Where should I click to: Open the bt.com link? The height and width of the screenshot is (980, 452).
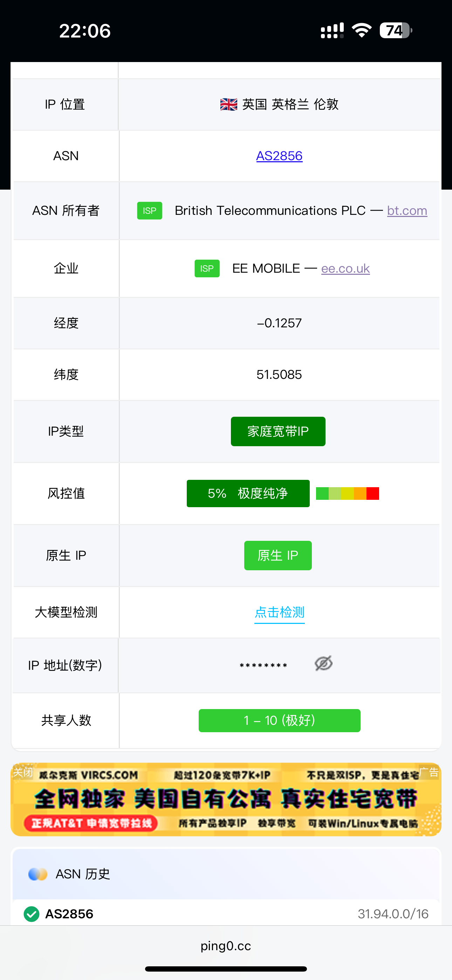tap(407, 211)
